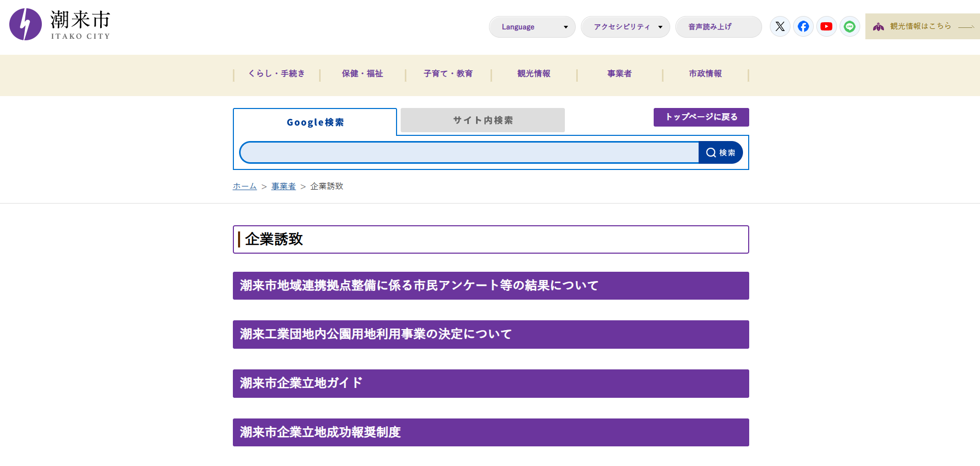Click the 企業誘致 breadcrumb text
This screenshot has width=980, height=466.
[327, 186]
